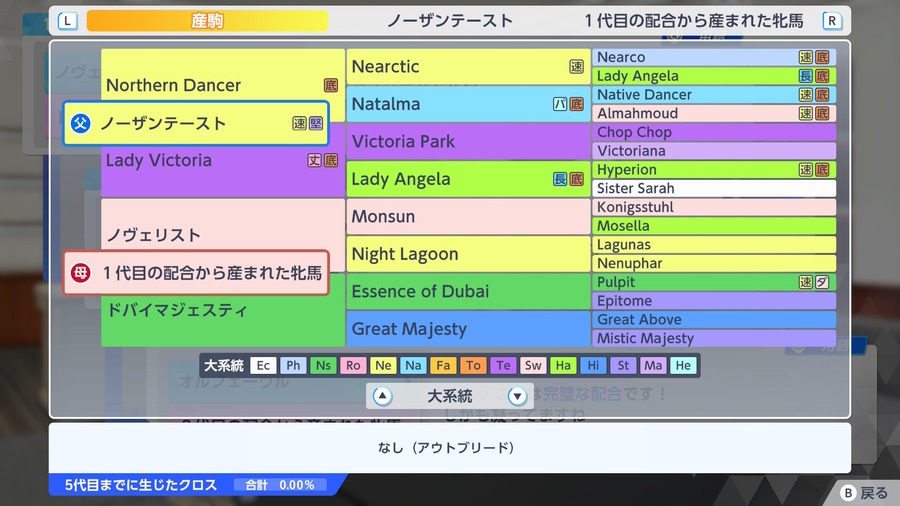
Task: Click Almahmoud row
Action: (713, 113)
